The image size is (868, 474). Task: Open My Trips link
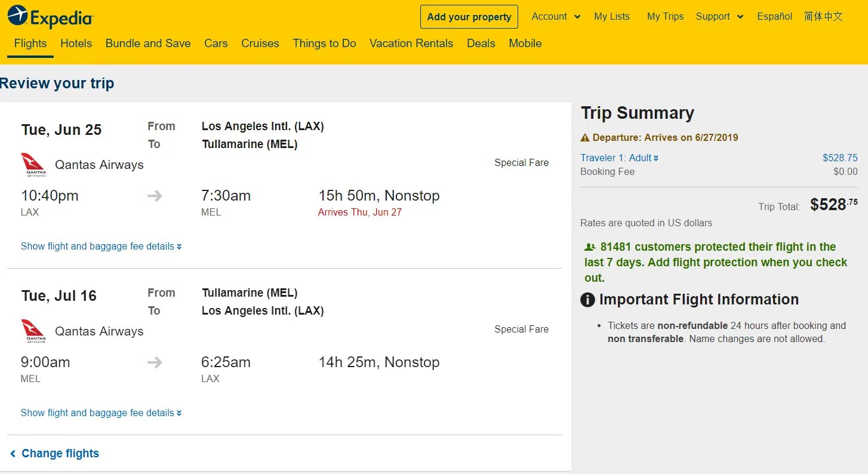(665, 17)
